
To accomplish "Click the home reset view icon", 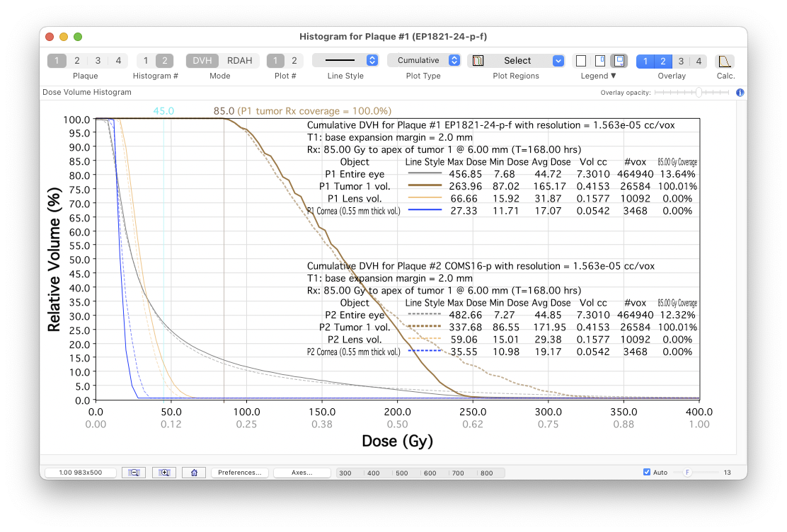I will 194,473.
